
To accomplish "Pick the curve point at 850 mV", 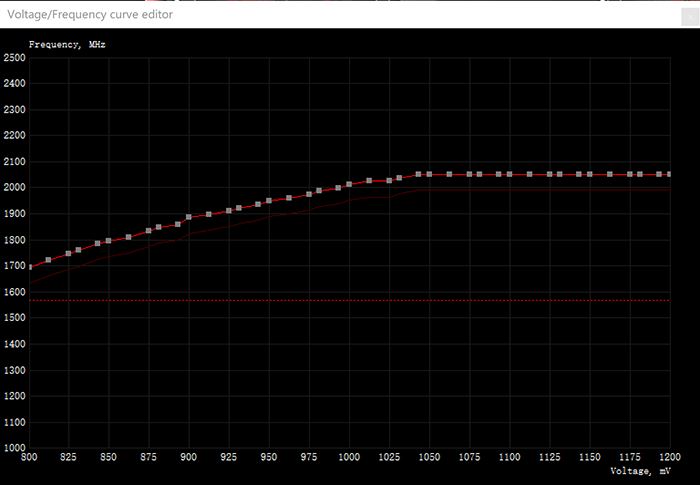I will (108, 241).
